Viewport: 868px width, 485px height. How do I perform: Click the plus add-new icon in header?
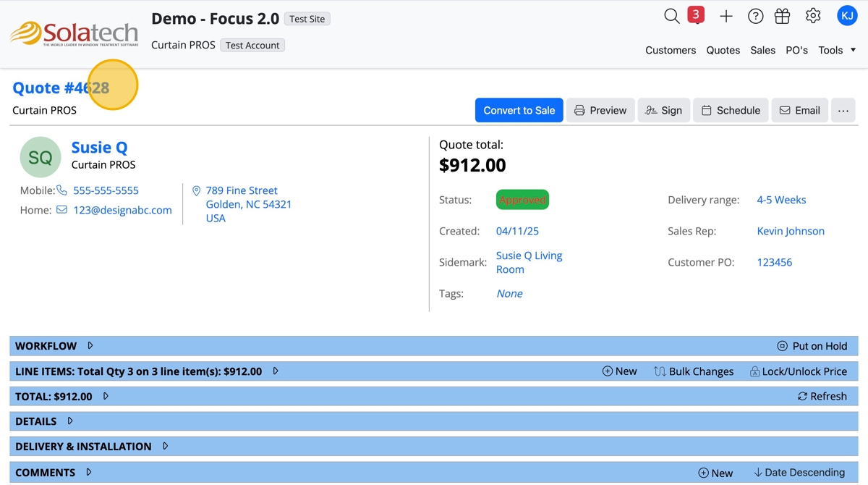pos(726,16)
